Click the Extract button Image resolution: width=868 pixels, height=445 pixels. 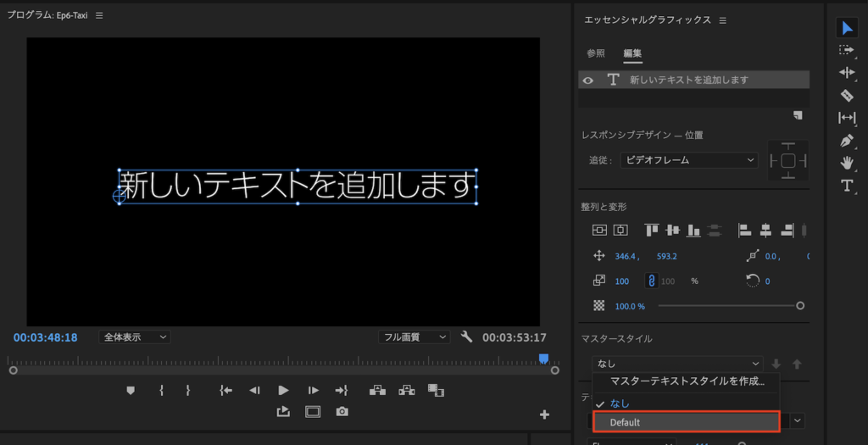(x=407, y=390)
